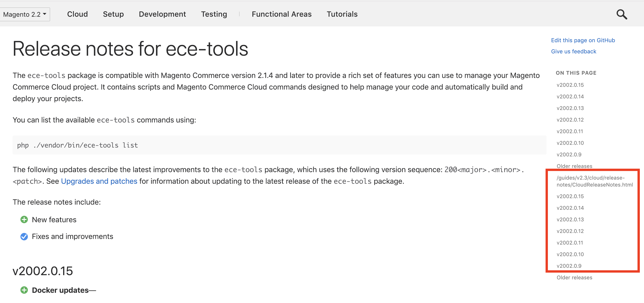Open the Magento 2.2 version dropdown
This screenshot has height=303, width=644.
(25, 14)
